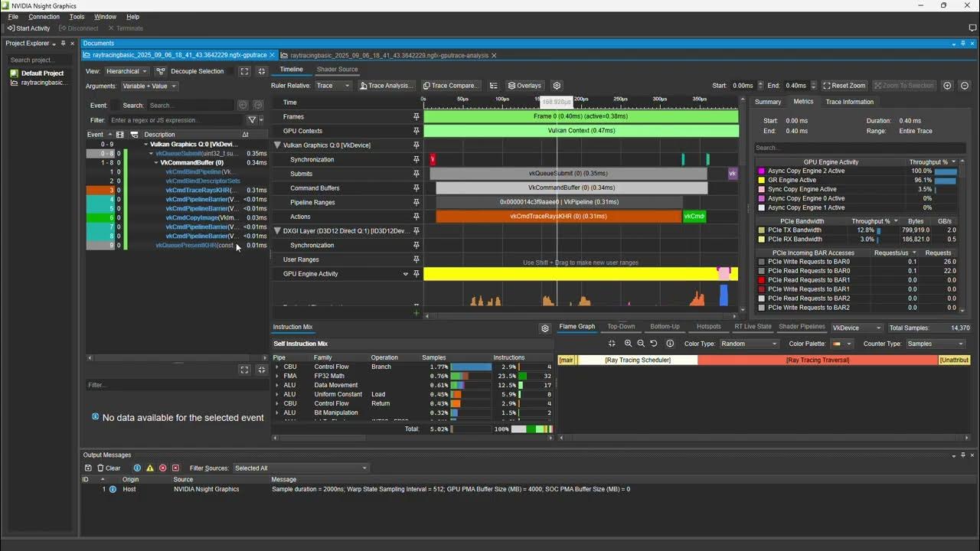Collapse the Vulkan Graphics Q:0 event tree node
Screen dimensions: 980x551
146,144
